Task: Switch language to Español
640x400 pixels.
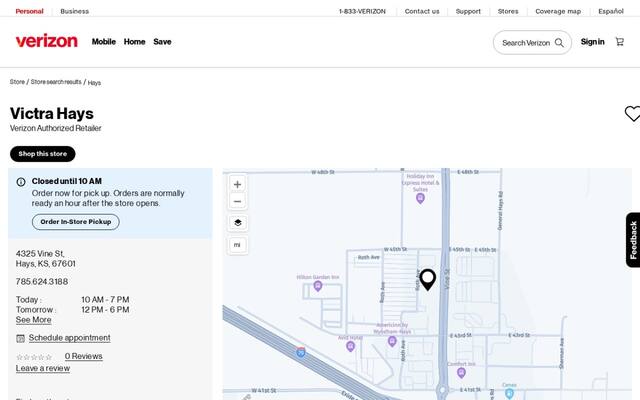Action: (x=611, y=11)
